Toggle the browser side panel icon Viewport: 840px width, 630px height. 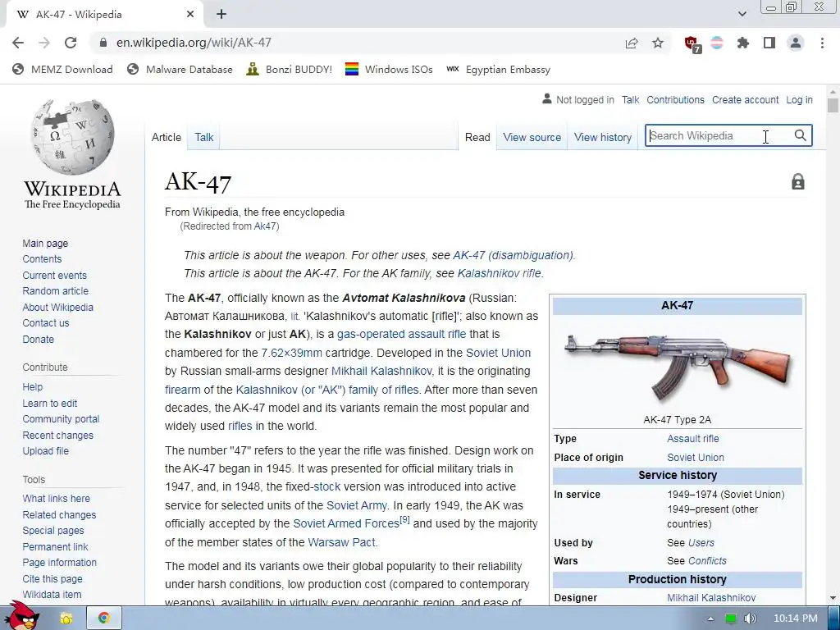coord(769,43)
